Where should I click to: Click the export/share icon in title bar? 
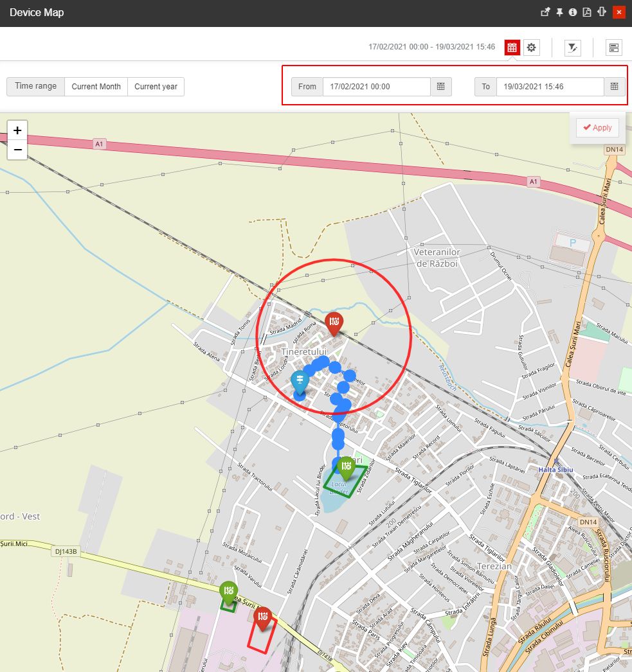tap(545, 12)
